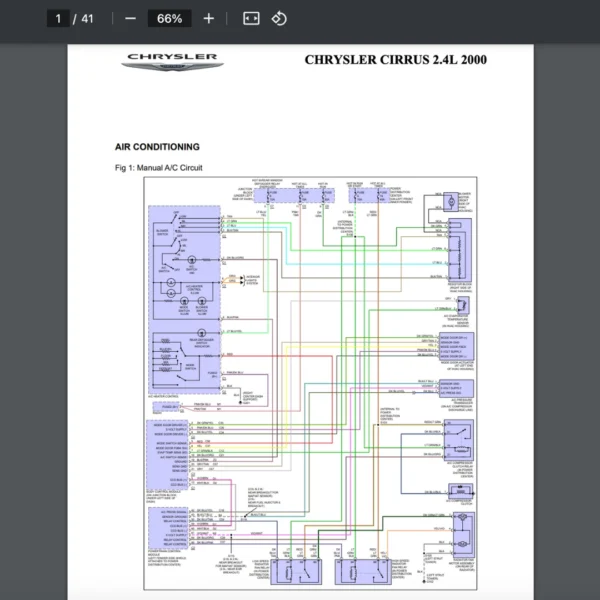Click the zoom in plus icon
This screenshot has height=600, width=600.
(208, 18)
